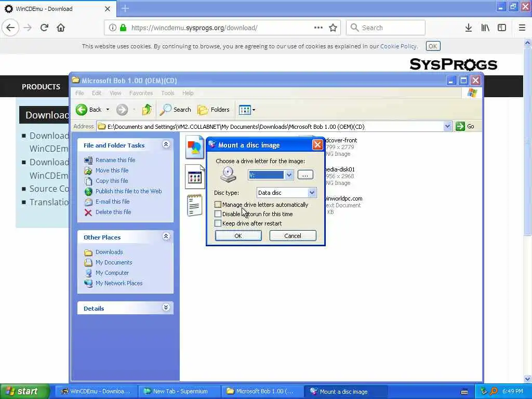Go back in Firefox browser
This screenshot has width=532, height=399.
(10, 28)
